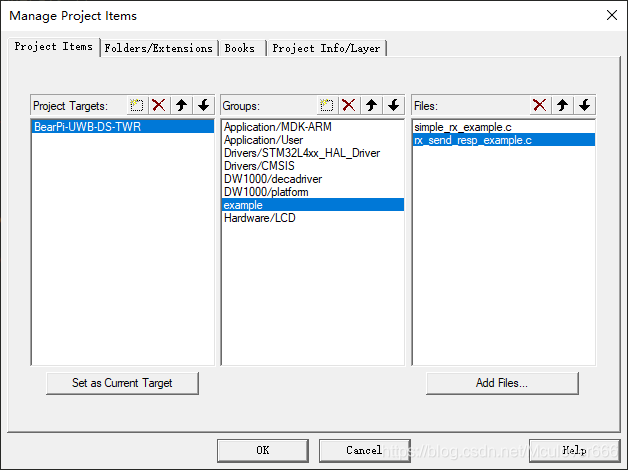Switch to the Project Items tab
Viewport: 628px width, 470px height.
tap(54, 47)
